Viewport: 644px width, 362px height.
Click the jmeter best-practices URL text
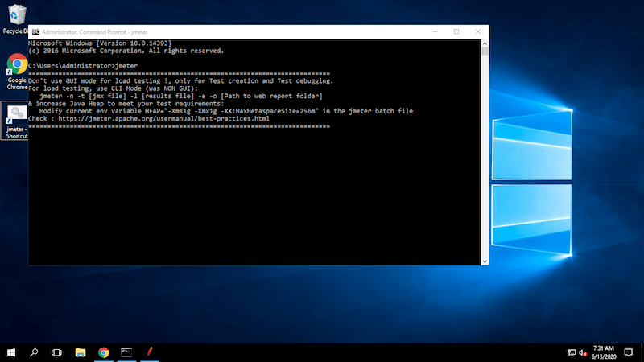click(x=164, y=118)
